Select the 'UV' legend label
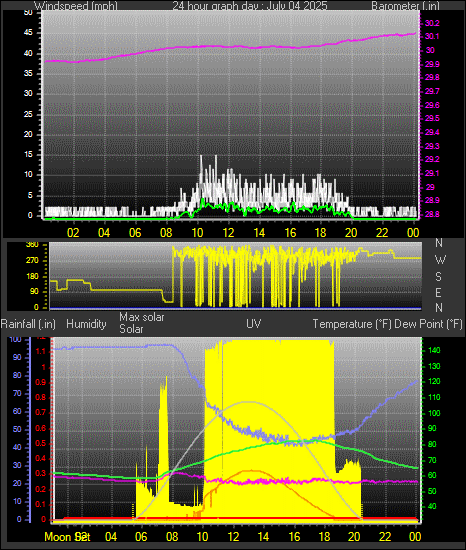 pos(254,323)
